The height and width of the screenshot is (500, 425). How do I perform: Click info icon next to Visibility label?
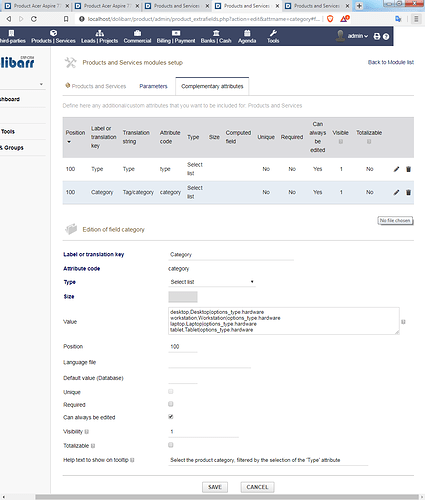pos(87,432)
